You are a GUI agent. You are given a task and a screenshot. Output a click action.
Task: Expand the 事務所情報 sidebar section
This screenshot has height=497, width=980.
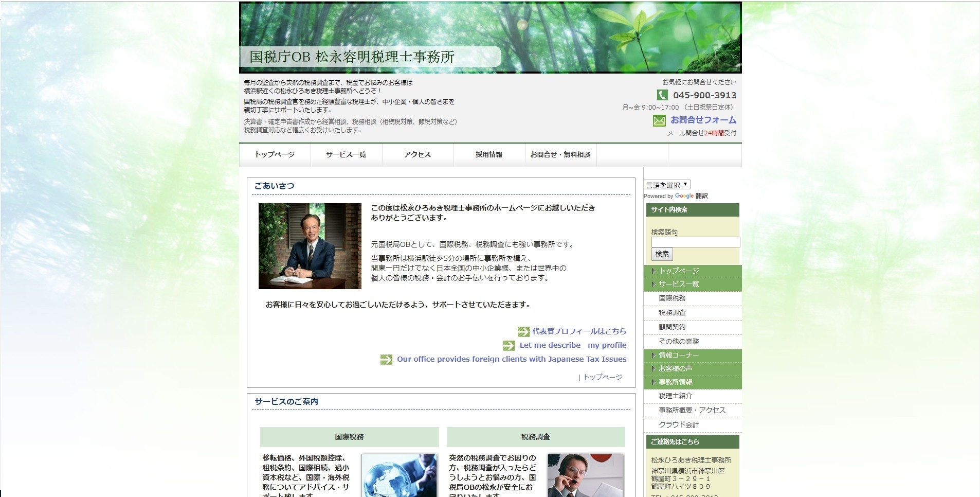676,382
